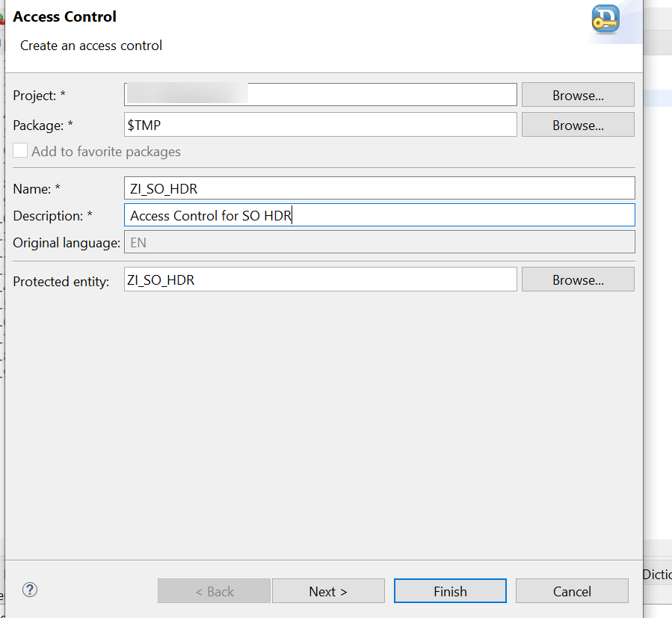Image resolution: width=672 pixels, height=618 pixels.
Task: Click the Access Control key wizard icon
Action: point(605,20)
